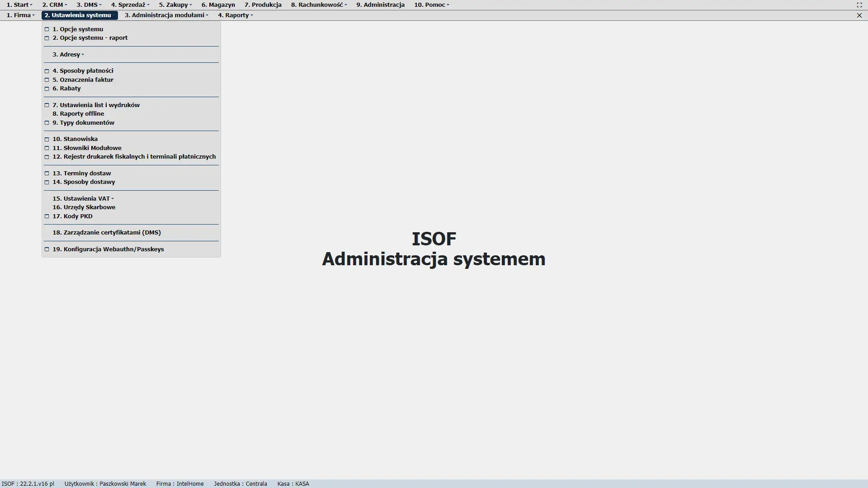Toggle fullscreen icon in top-right corner
Viewport: 868px width, 488px height.
pyautogui.click(x=859, y=5)
